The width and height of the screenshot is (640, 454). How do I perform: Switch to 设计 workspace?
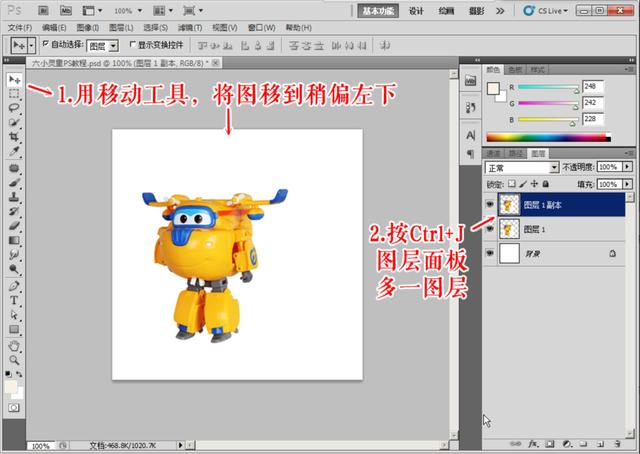point(416,11)
